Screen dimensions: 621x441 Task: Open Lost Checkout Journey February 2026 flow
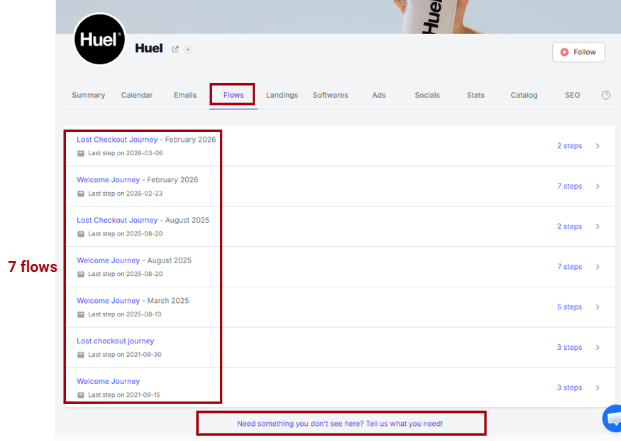pos(117,139)
